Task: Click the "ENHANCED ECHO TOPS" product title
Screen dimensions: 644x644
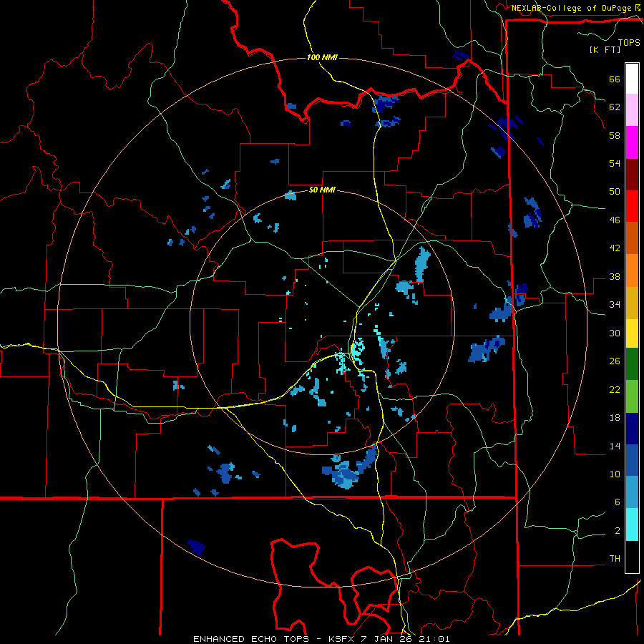Action: point(251,639)
